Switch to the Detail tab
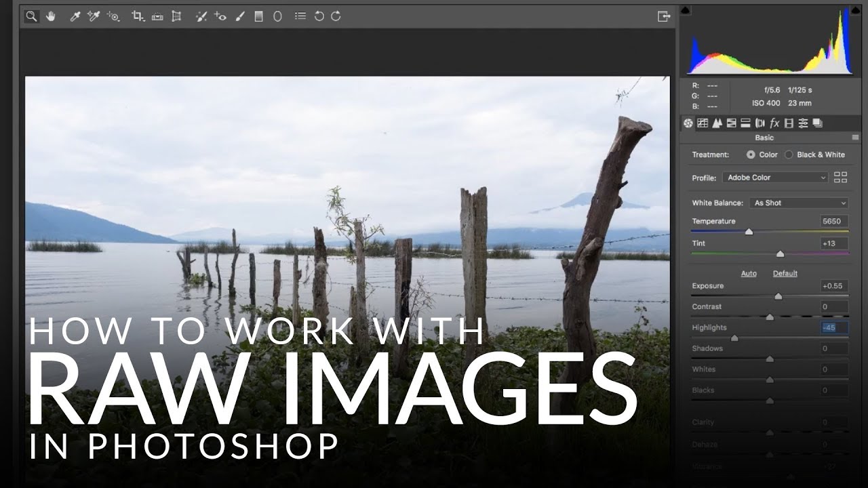Viewport: 868px width, 488px height. [717, 123]
